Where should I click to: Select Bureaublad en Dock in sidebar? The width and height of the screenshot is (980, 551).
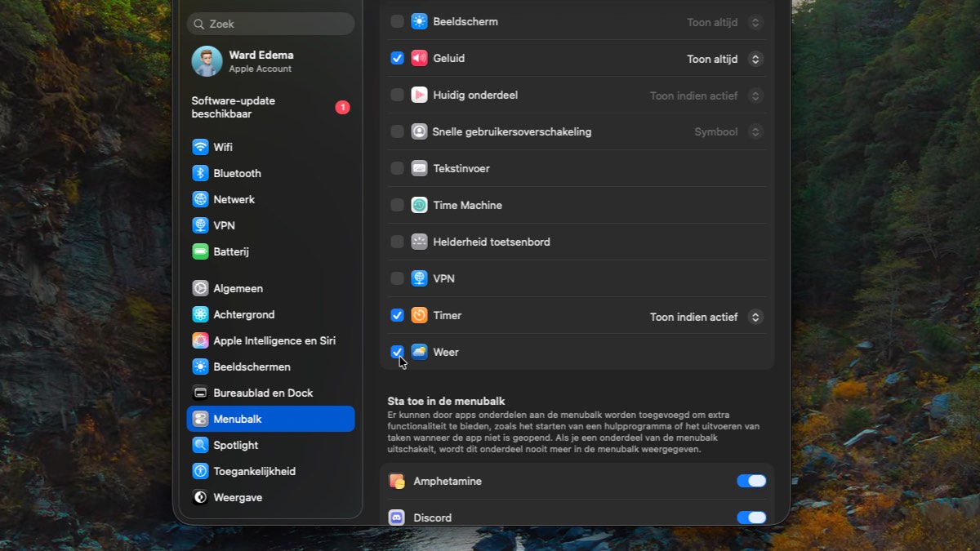[262, 393]
